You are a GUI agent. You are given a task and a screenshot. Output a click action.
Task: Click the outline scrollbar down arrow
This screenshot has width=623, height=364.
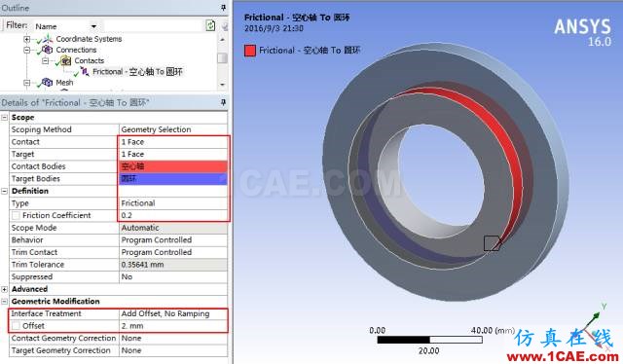(222, 85)
